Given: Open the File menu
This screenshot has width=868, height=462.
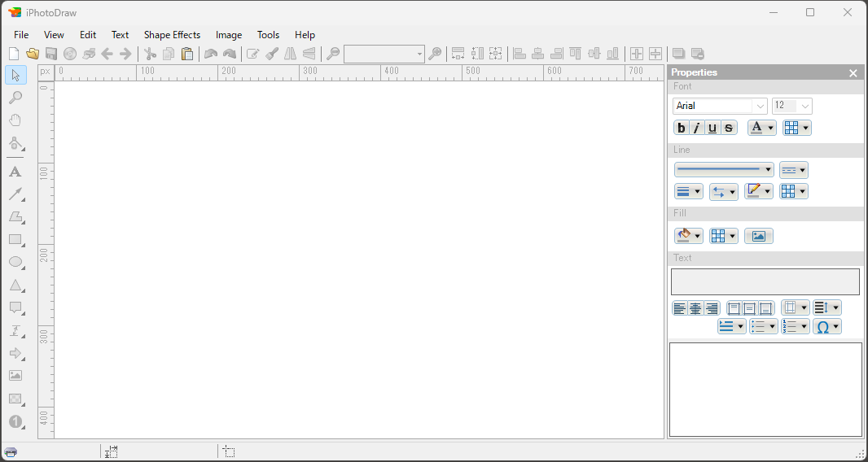Looking at the screenshot, I should coord(21,35).
